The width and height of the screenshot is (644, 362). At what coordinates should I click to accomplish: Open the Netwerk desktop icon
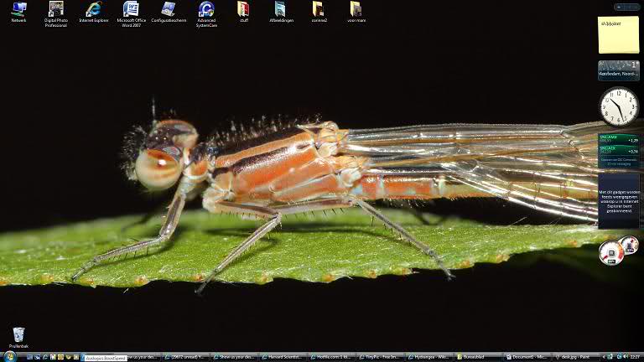point(18,12)
